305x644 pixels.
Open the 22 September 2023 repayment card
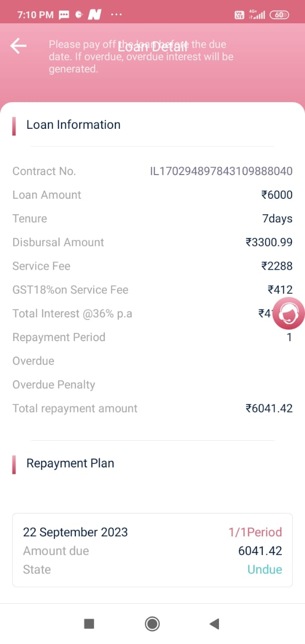152,550
